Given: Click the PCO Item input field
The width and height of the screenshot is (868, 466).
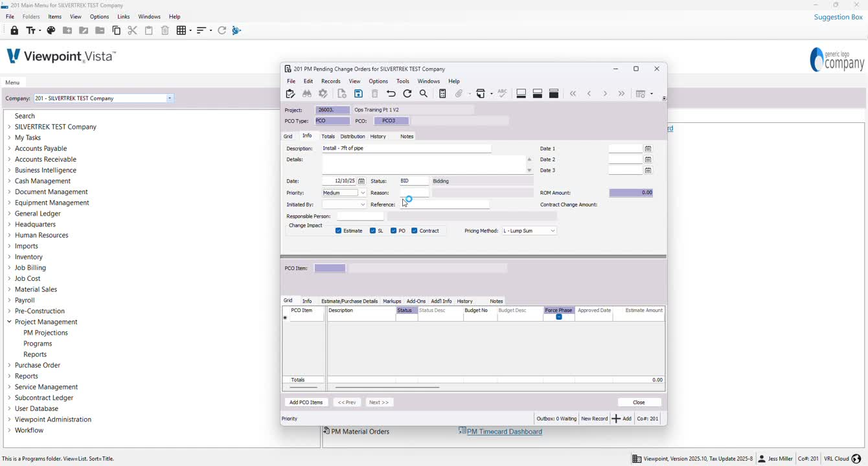Looking at the screenshot, I should (330, 268).
